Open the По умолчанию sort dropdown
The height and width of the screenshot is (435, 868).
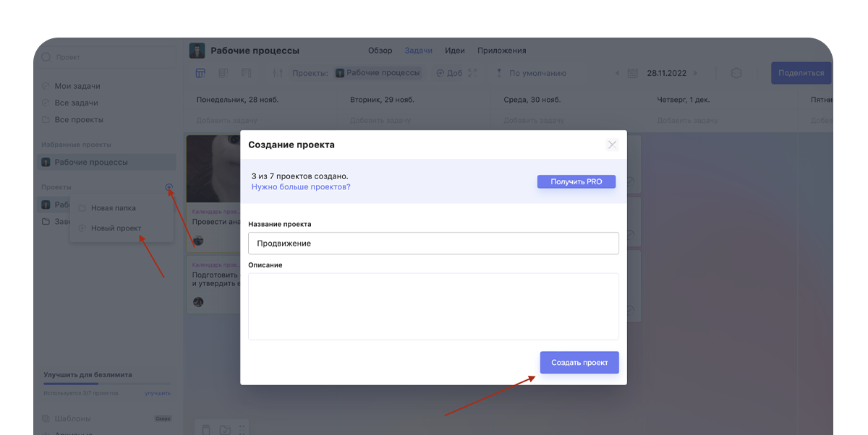point(531,73)
